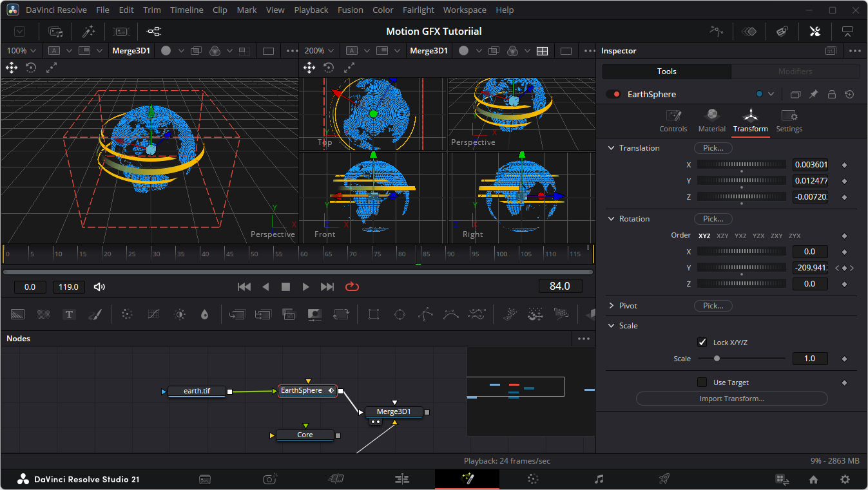Image resolution: width=868 pixels, height=490 pixels.
Task: Toggle the Nodes panel button
Action: pyautogui.click(x=153, y=31)
